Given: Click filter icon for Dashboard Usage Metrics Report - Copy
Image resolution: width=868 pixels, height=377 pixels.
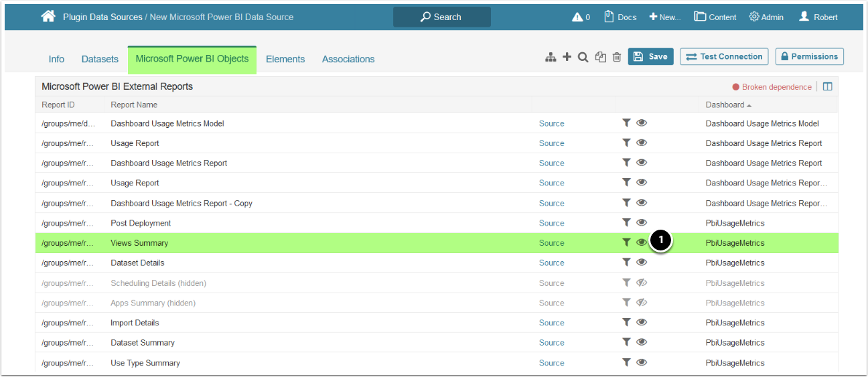Looking at the screenshot, I should 626,202.
